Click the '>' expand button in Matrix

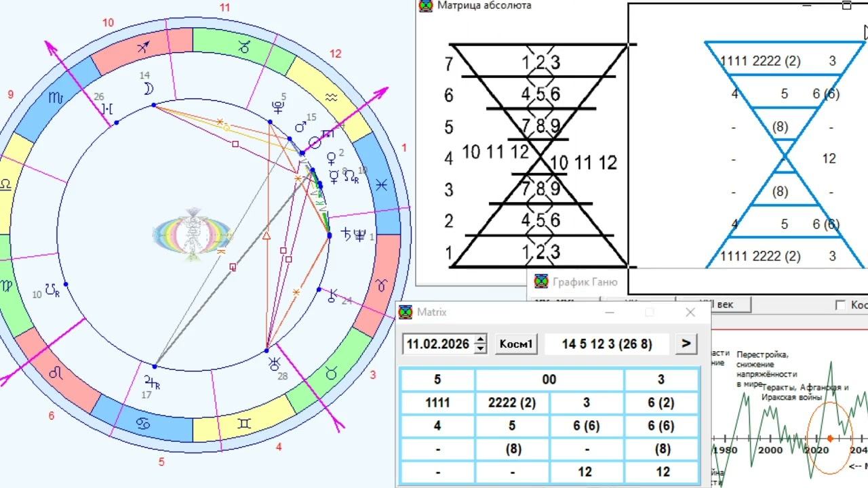coord(686,344)
